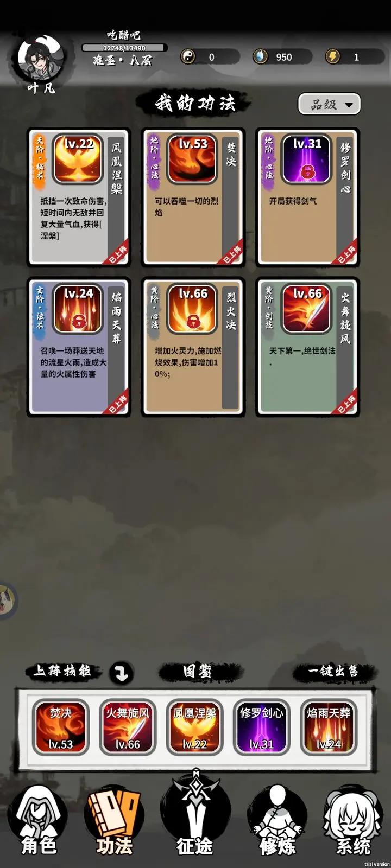Open the 焰雨天葬 lv.24 card icon

tap(79, 308)
